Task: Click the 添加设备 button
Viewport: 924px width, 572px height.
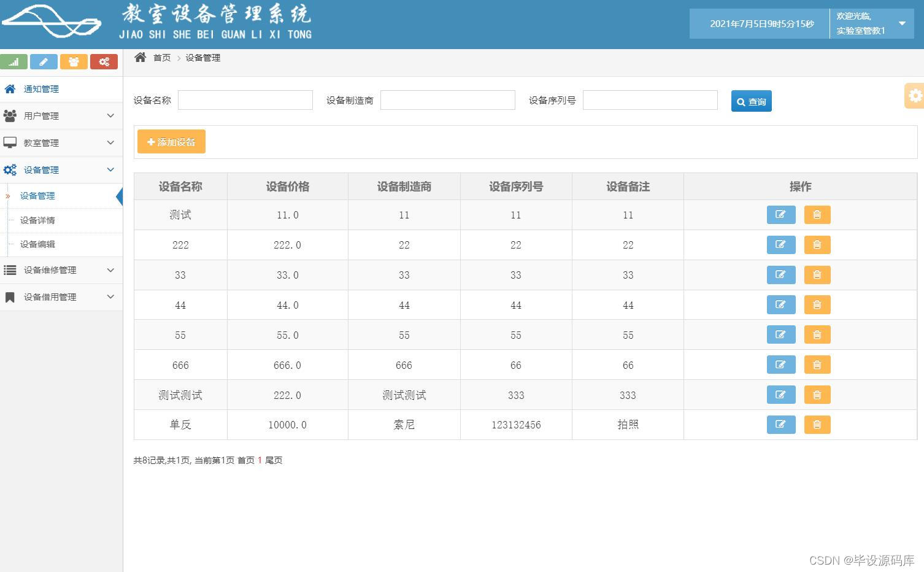Action: [171, 142]
